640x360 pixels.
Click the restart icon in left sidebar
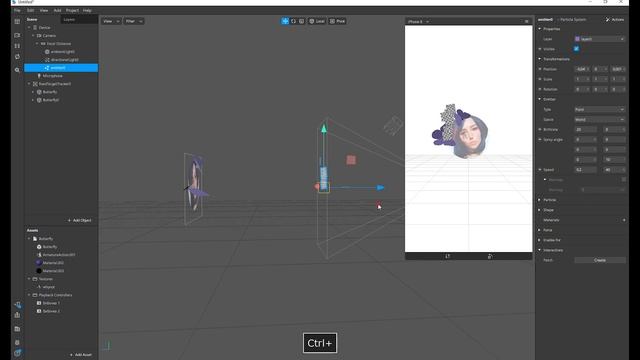click(x=17, y=57)
